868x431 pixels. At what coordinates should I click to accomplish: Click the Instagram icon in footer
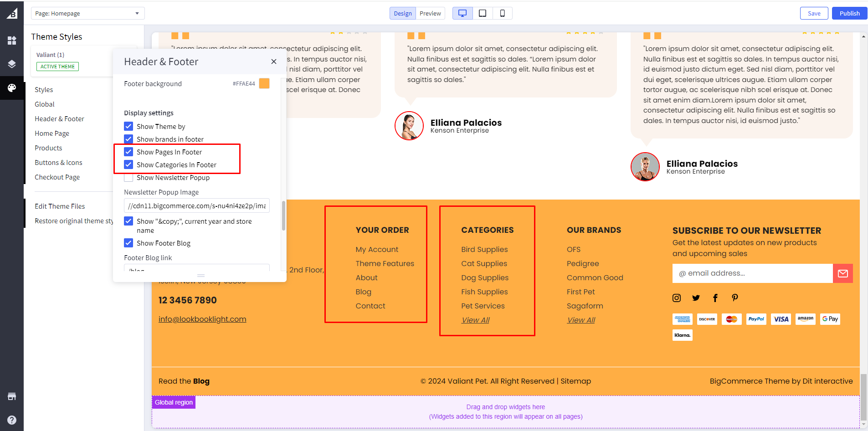677,298
